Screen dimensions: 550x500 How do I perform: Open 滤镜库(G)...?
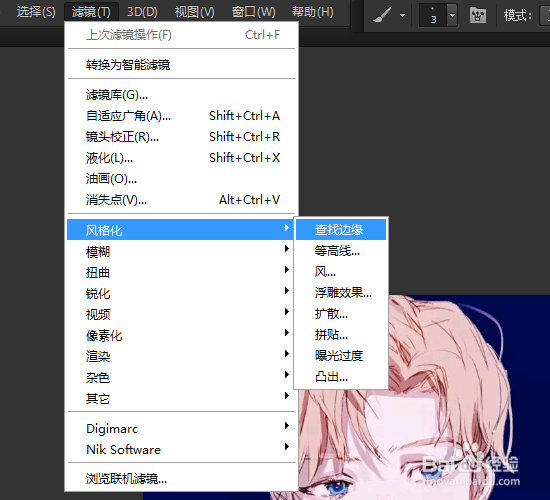pos(181,95)
